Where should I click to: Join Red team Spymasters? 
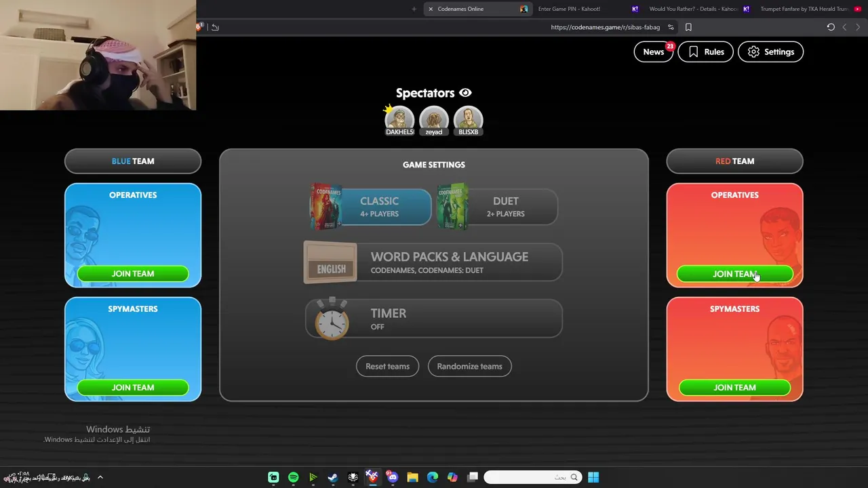click(x=734, y=388)
